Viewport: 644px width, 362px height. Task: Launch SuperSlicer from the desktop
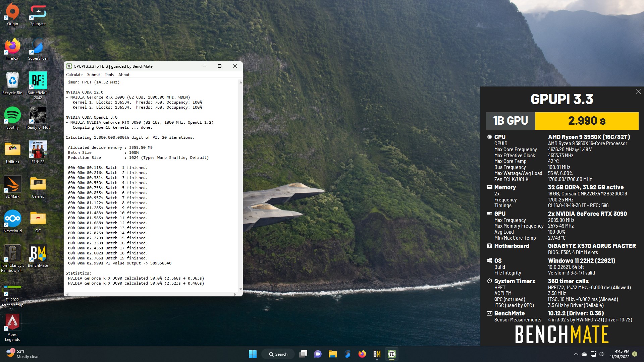[38, 49]
